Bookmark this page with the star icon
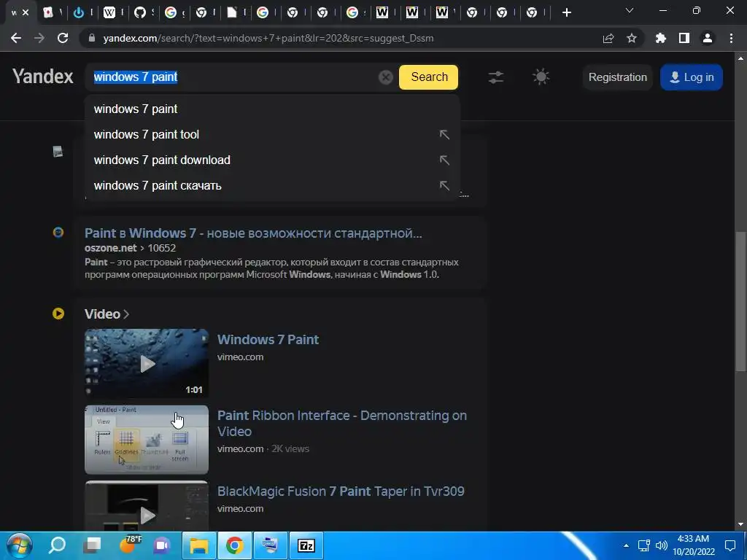Viewport: 747px width, 560px height. tap(632, 38)
